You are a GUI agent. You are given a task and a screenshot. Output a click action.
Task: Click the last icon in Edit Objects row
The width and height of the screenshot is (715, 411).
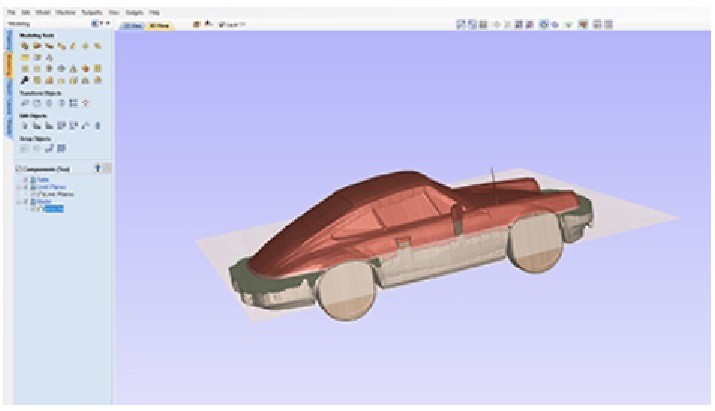tap(97, 125)
